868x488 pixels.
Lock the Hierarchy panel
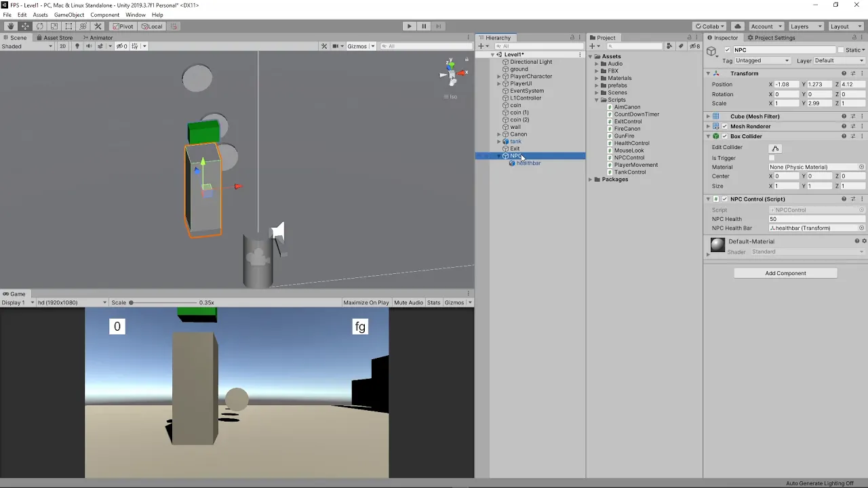[x=572, y=38]
